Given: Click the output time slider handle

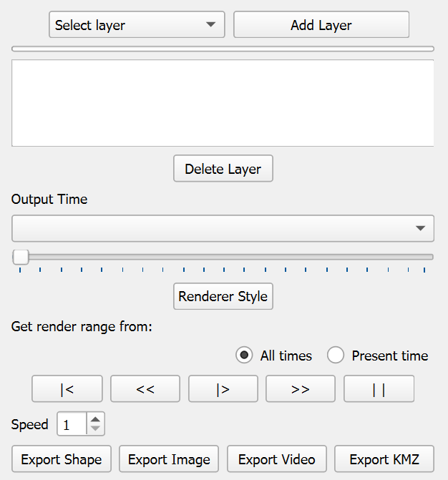Looking at the screenshot, I should click(x=21, y=257).
